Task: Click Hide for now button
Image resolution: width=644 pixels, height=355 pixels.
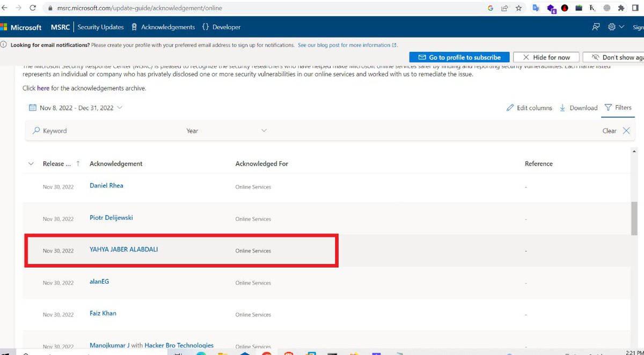Action: pos(546,57)
